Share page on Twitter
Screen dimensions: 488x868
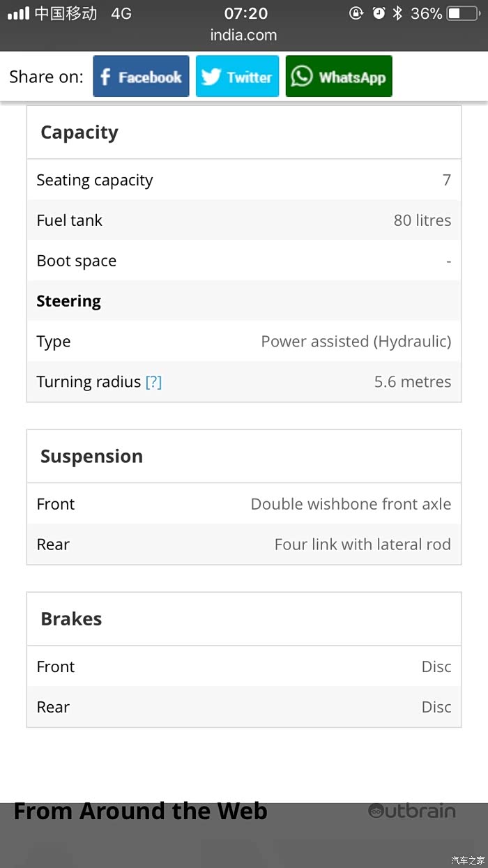(237, 77)
